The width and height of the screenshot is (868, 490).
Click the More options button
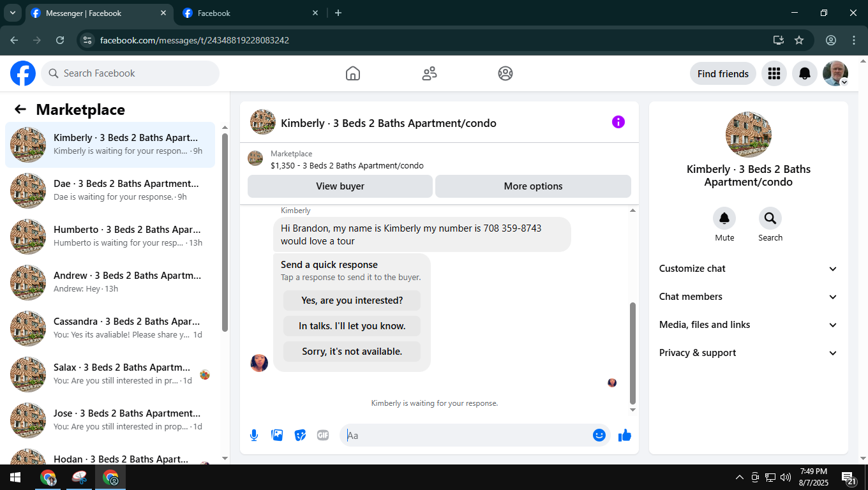[x=534, y=186]
